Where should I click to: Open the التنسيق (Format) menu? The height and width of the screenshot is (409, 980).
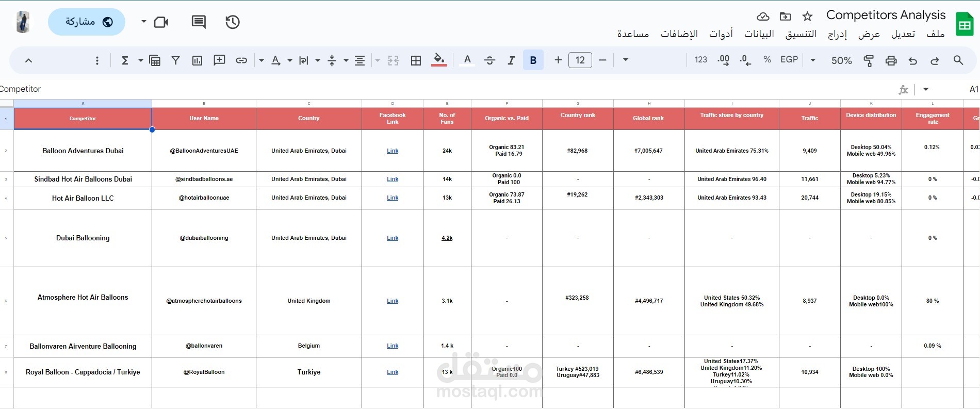click(x=801, y=34)
